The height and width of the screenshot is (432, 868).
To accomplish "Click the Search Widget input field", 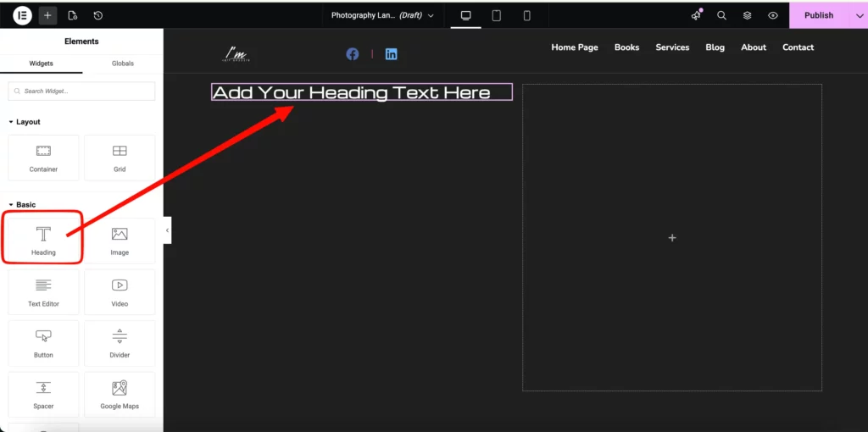I will click(81, 91).
